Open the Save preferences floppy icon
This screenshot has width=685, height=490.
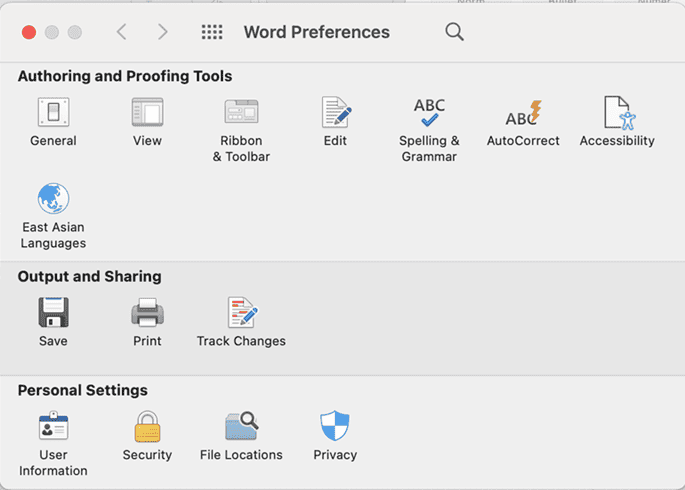[53, 313]
